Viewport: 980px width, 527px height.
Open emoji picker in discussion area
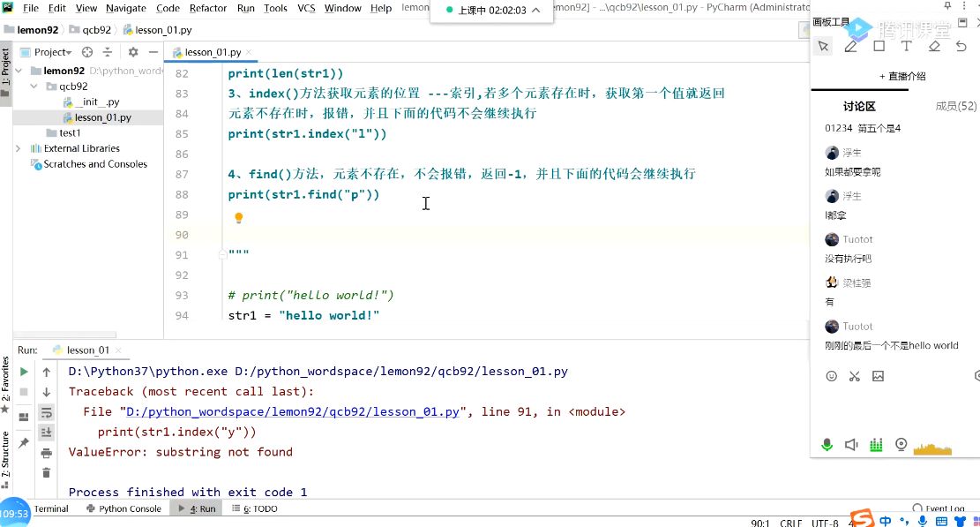coord(831,376)
